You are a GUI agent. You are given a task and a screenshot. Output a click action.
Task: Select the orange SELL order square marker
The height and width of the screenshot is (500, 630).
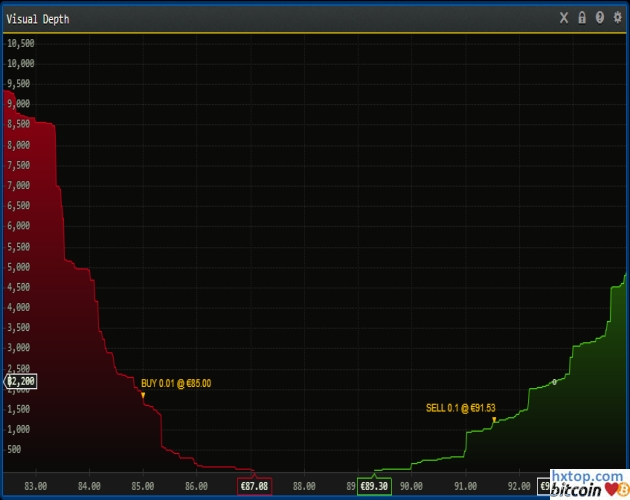[x=494, y=420]
